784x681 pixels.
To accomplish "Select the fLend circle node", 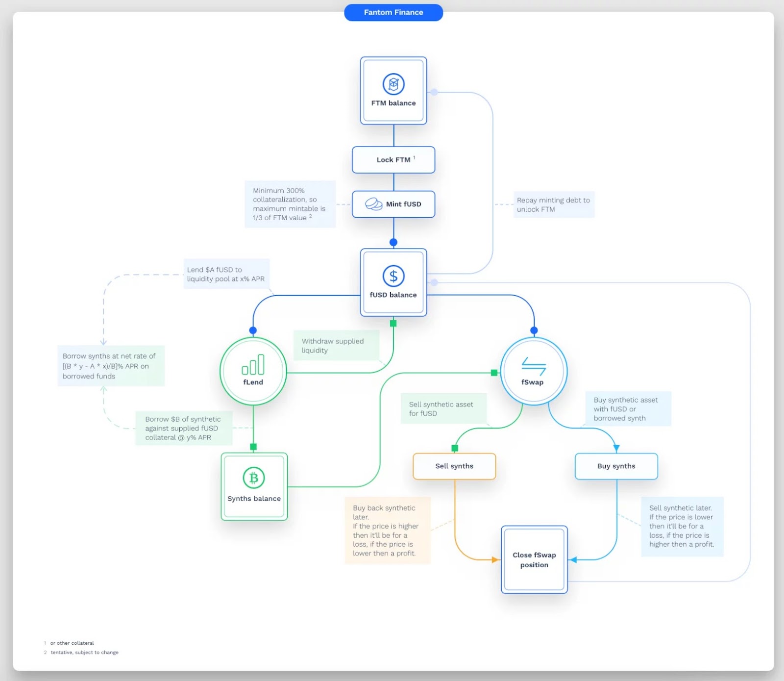I will [x=253, y=371].
